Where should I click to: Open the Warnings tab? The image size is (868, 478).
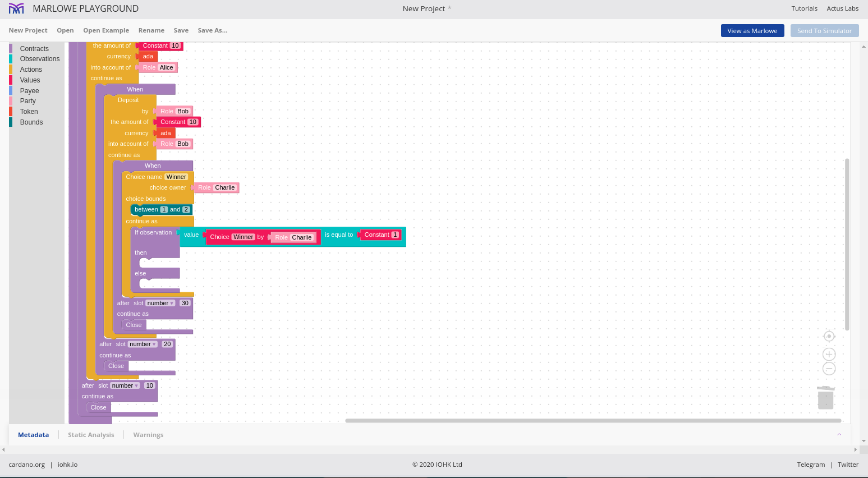point(148,435)
